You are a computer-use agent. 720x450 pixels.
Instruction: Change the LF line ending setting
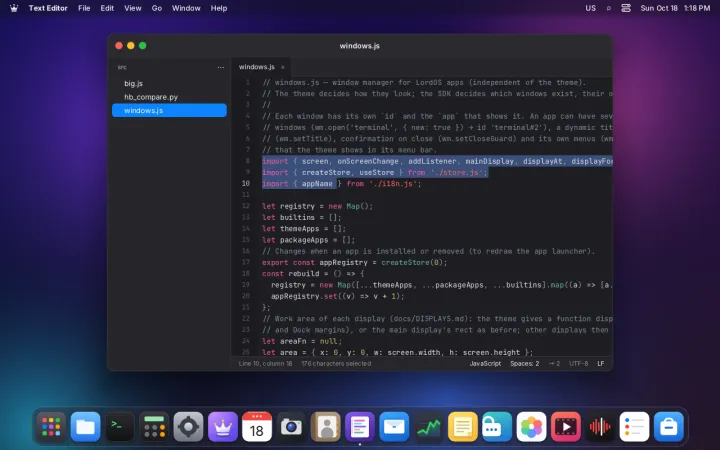pyautogui.click(x=601, y=363)
